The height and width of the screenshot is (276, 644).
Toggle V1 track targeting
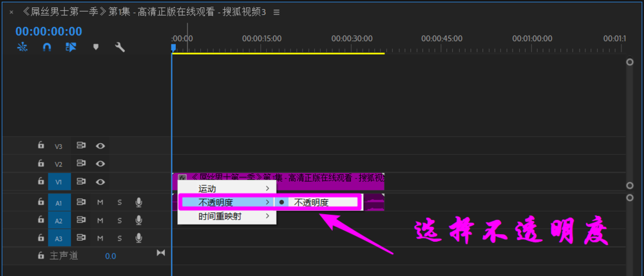click(x=59, y=181)
